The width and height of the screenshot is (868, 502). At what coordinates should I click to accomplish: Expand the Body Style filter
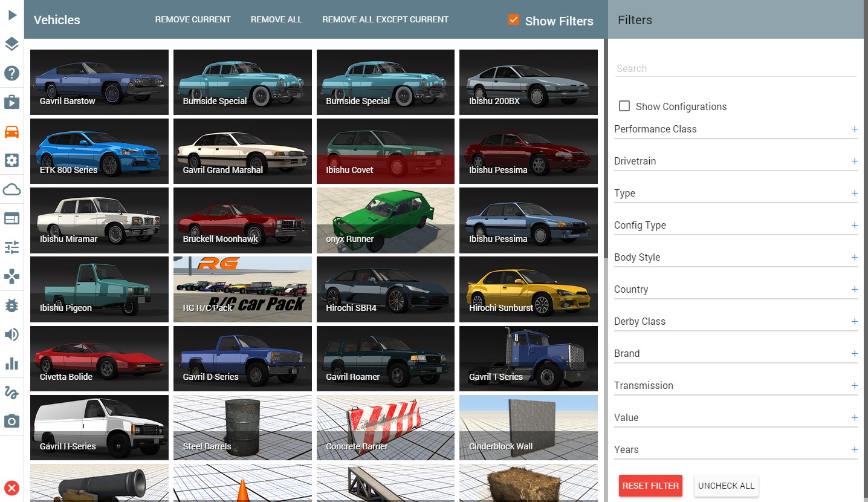(736, 257)
